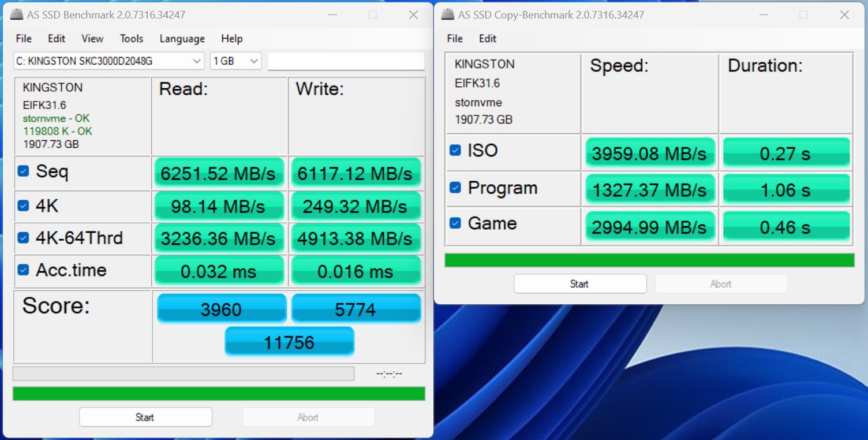Toggle the 4K-64Thrd test checkbox
The height and width of the screenshot is (440, 868).
pyautogui.click(x=23, y=237)
